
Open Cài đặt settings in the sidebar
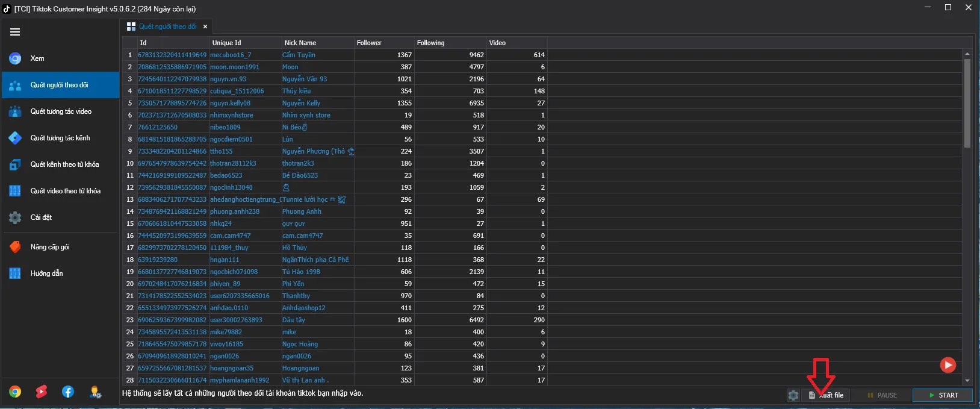(60, 217)
